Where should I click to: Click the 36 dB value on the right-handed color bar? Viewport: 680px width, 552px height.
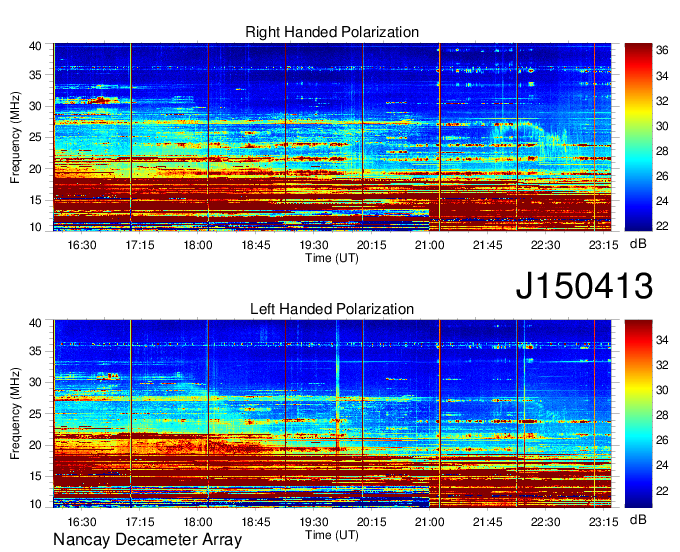[662, 51]
